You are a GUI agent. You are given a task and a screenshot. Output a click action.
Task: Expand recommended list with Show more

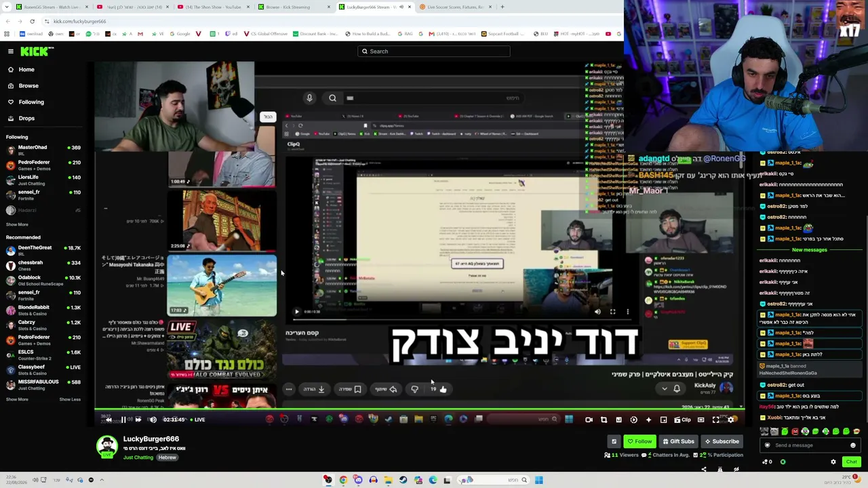click(17, 399)
